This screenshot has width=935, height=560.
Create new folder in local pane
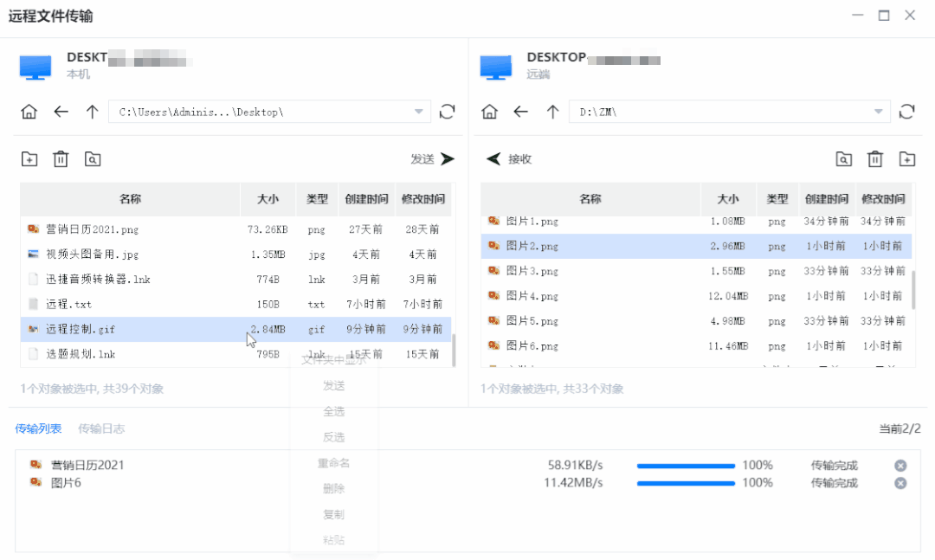[x=29, y=159]
